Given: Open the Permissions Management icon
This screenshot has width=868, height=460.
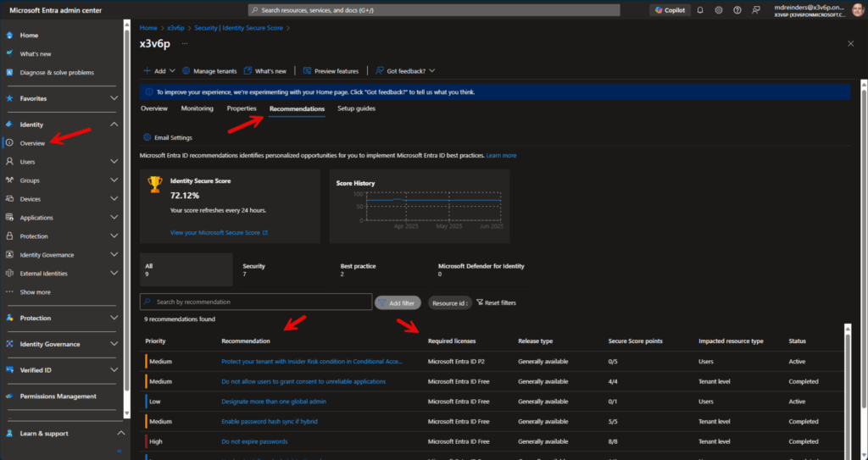Looking at the screenshot, I should (9, 396).
